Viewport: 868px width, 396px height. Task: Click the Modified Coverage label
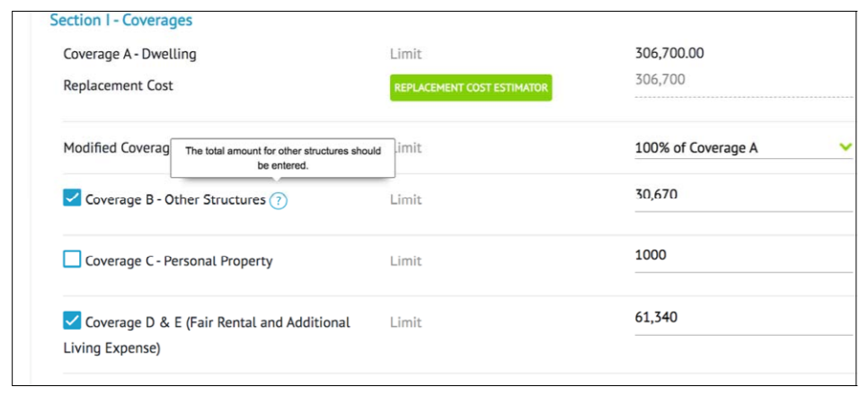pyautogui.click(x=117, y=148)
